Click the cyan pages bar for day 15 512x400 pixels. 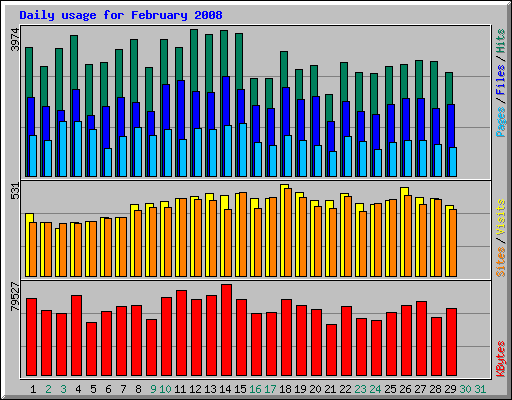pos(243,150)
